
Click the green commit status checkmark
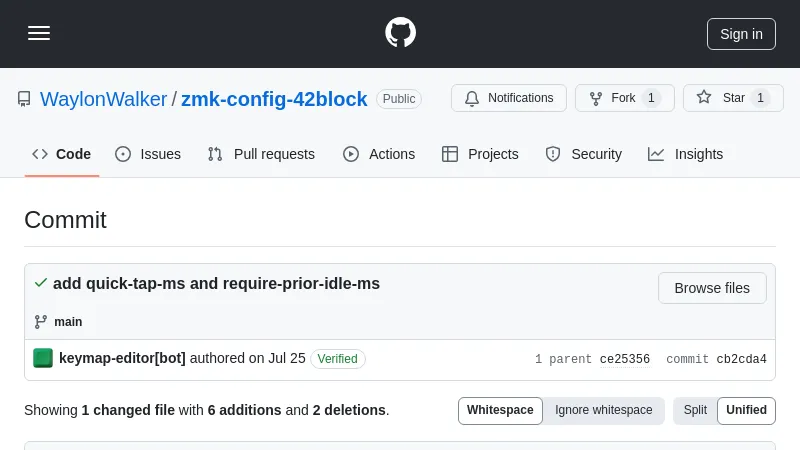[40, 283]
